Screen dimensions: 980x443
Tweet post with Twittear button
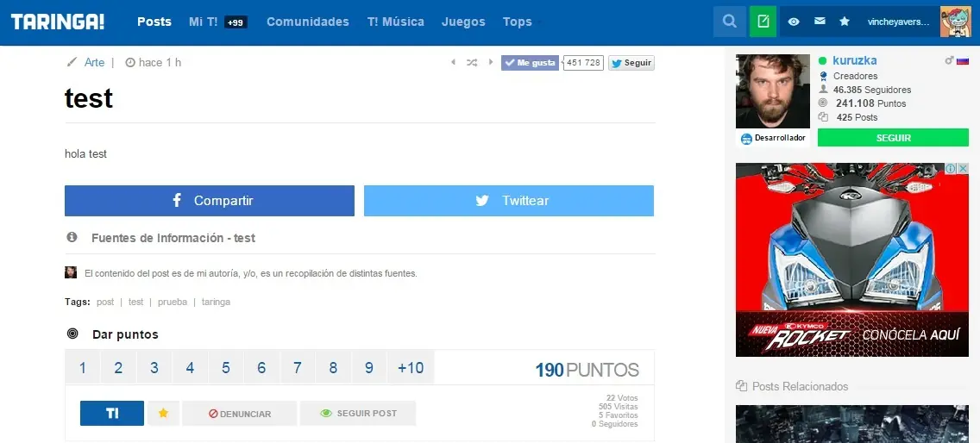[x=509, y=201]
